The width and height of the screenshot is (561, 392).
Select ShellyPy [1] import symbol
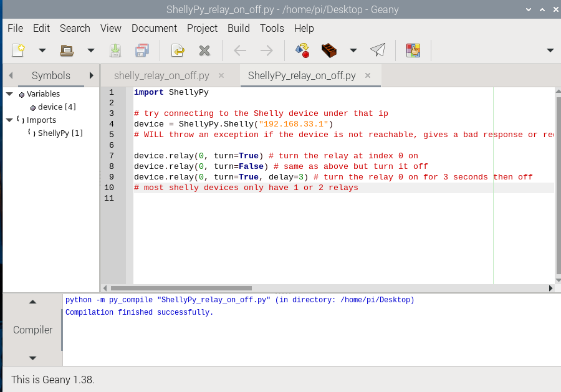coord(60,133)
